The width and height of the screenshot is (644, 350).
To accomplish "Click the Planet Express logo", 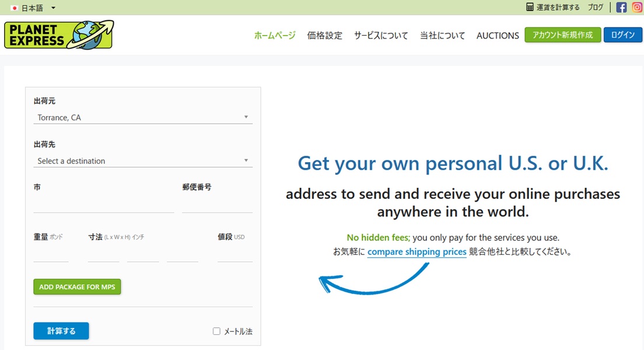I will tap(58, 35).
